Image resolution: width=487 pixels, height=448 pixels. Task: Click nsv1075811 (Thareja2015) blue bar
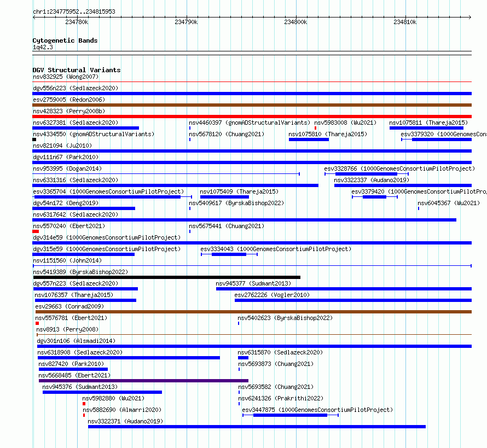click(x=426, y=128)
